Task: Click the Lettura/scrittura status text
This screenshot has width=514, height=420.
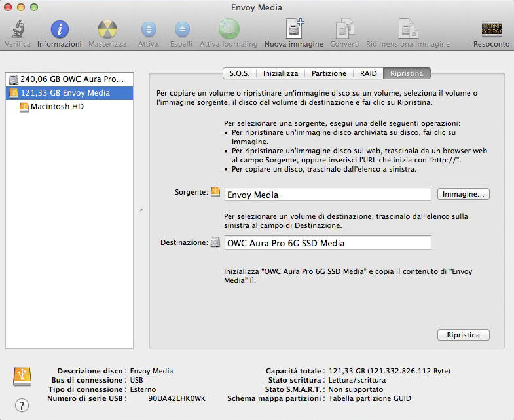Action: (357, 380)
